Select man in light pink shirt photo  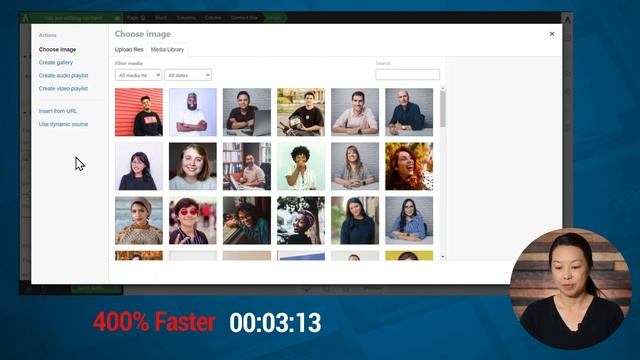(x=355, y=112)
